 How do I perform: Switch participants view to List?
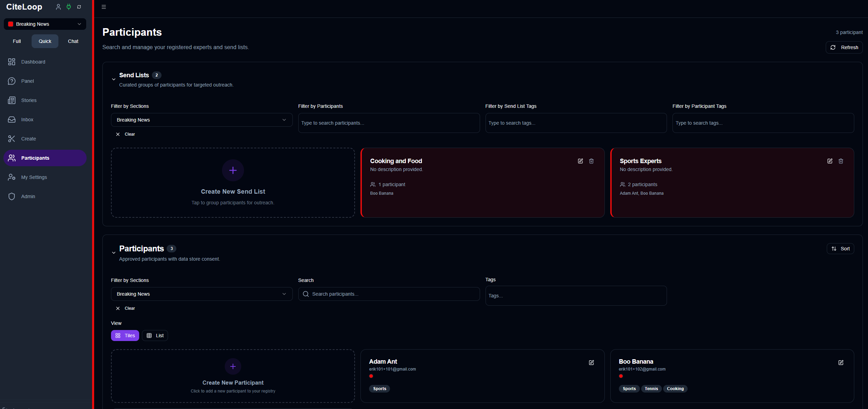coord(155,336)
